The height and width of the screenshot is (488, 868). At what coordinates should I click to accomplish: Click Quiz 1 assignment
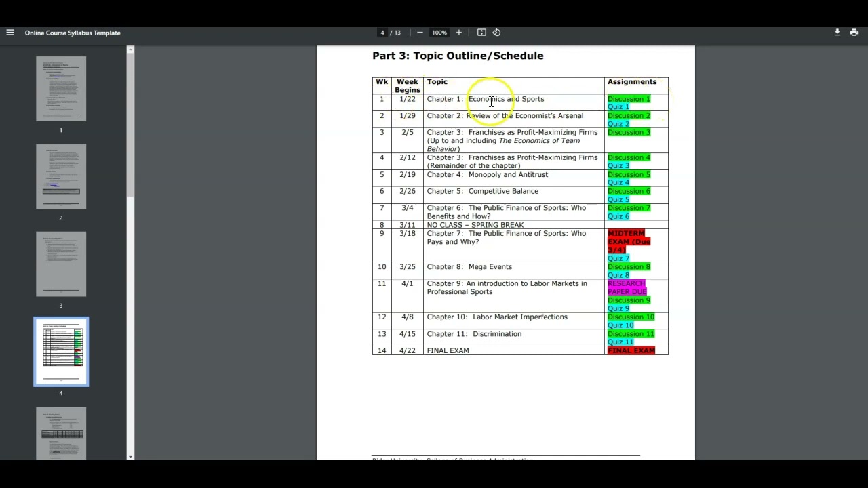[x=618, y=107]
